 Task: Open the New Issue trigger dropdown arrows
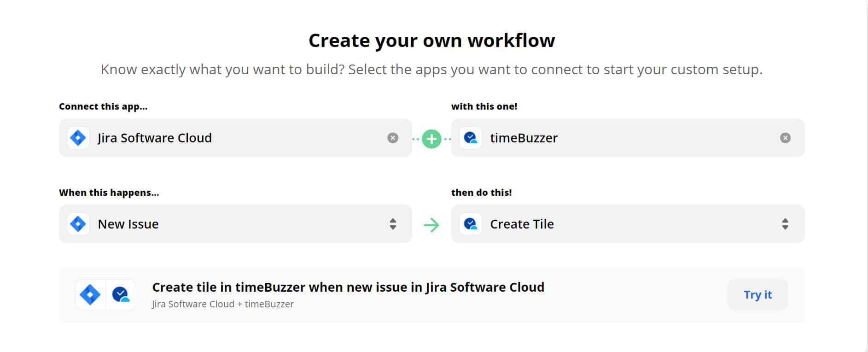[x=393, y=224]
